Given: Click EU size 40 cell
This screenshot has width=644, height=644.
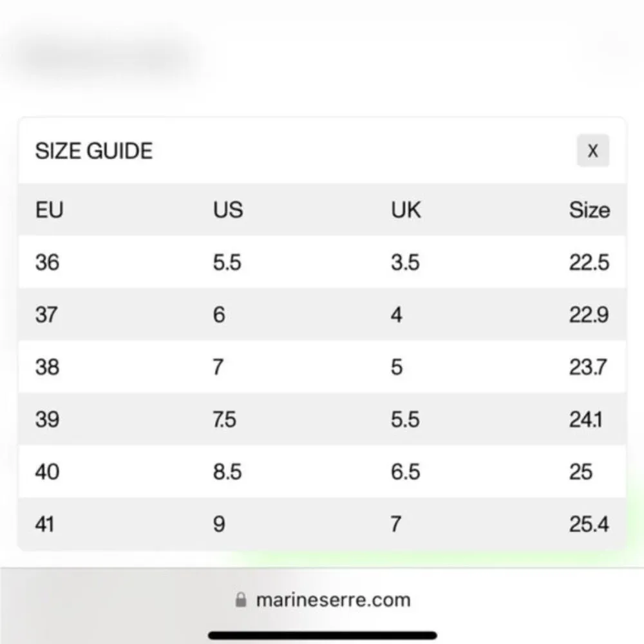Looking at the screenshot, I should pos(47,472).
